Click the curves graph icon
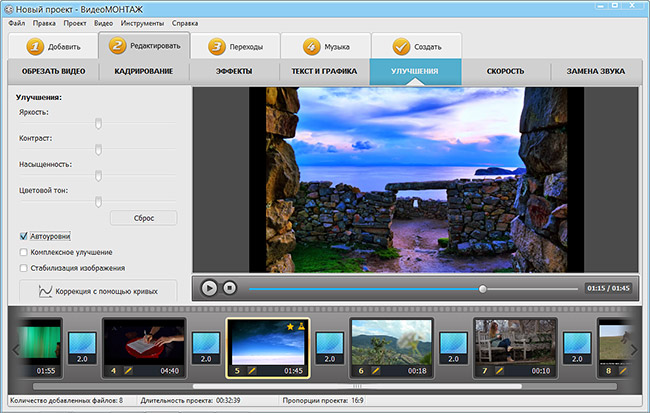 45,291
